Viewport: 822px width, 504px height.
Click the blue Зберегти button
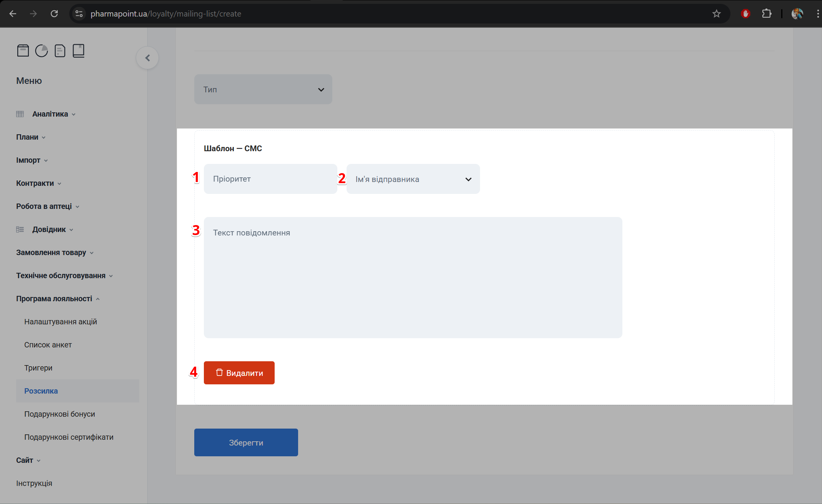[246, 442]
